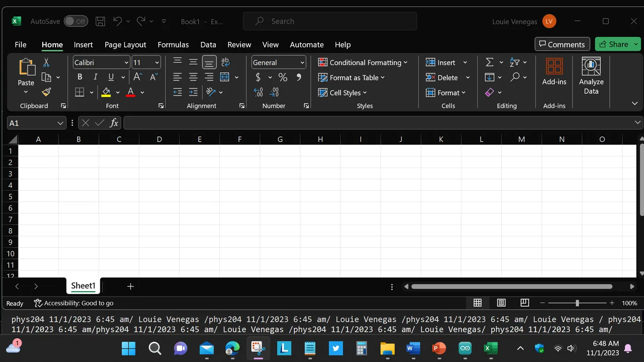Screen dimensions: 644x362
Task: Toggle Wrap Text
Action: (x=225, y=62)
